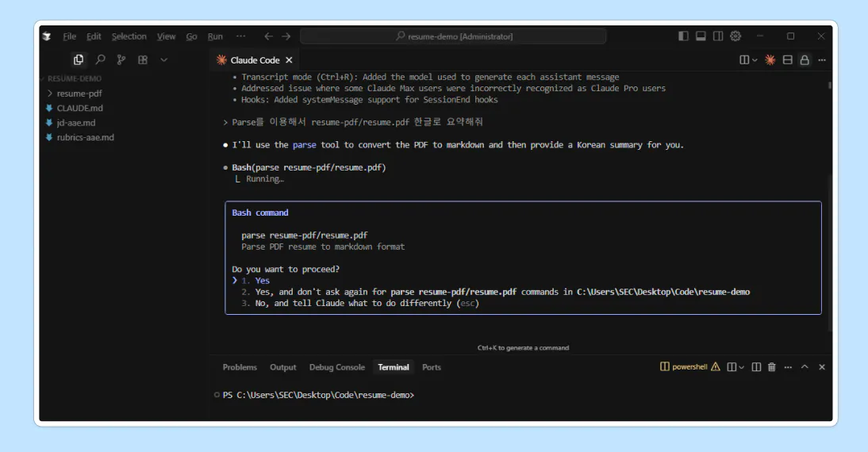This screenshot has height=452, width=868.
Task: Click the editor rows layout icon
Action: click(x=788, y=59)
